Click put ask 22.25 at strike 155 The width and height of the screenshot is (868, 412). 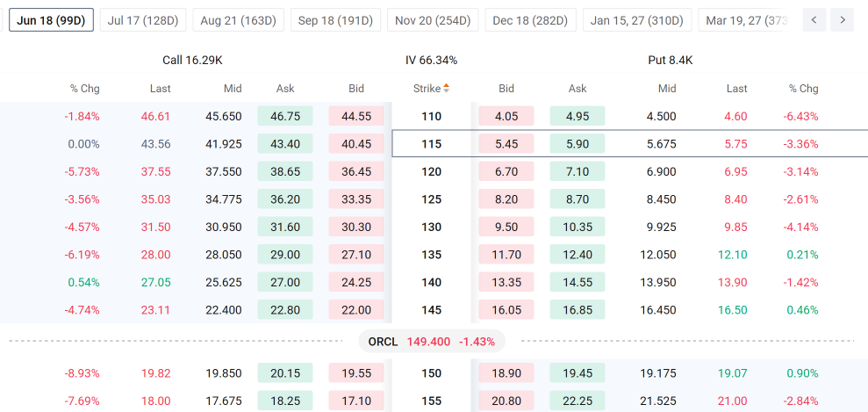tap(577, 401)
